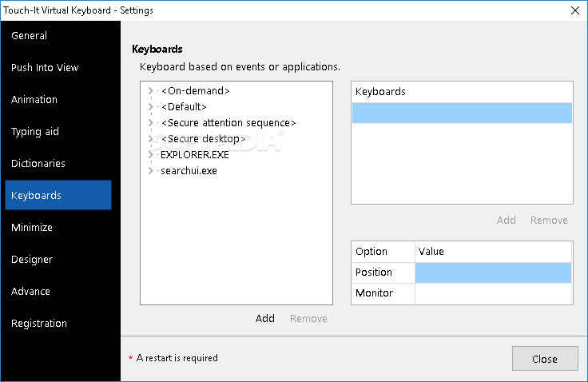Open the Typing aid section
The image size is (588, 382).
click(x=58, y=131)
